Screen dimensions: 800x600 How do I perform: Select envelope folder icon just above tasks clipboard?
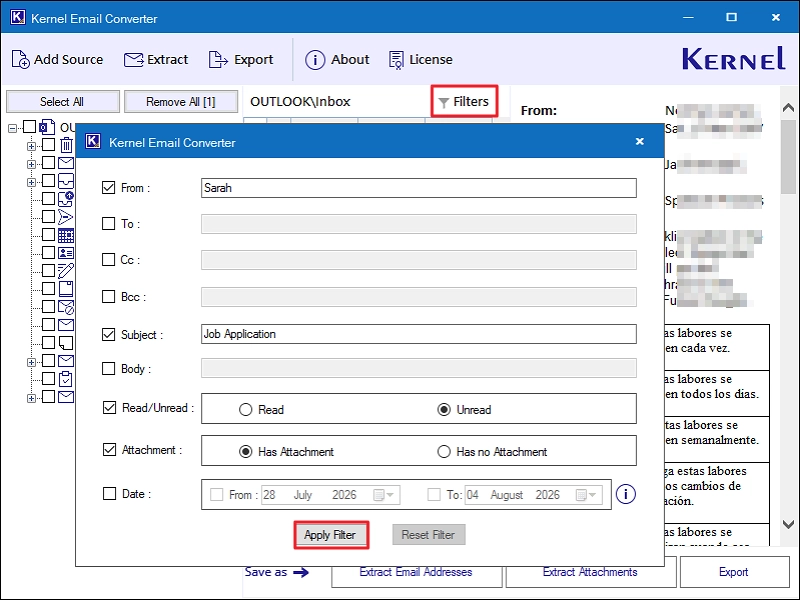66,361
